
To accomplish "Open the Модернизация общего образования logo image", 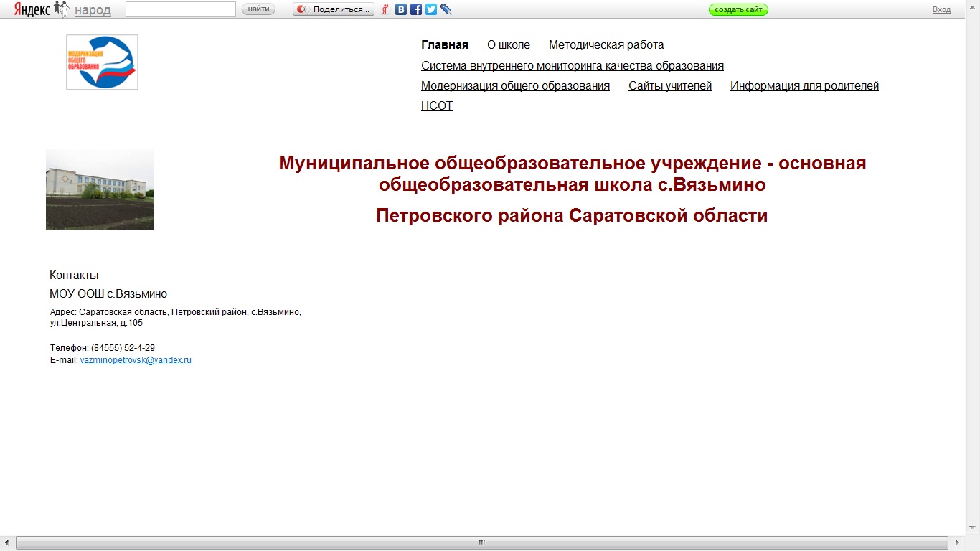I will click(x=102, y=62).
